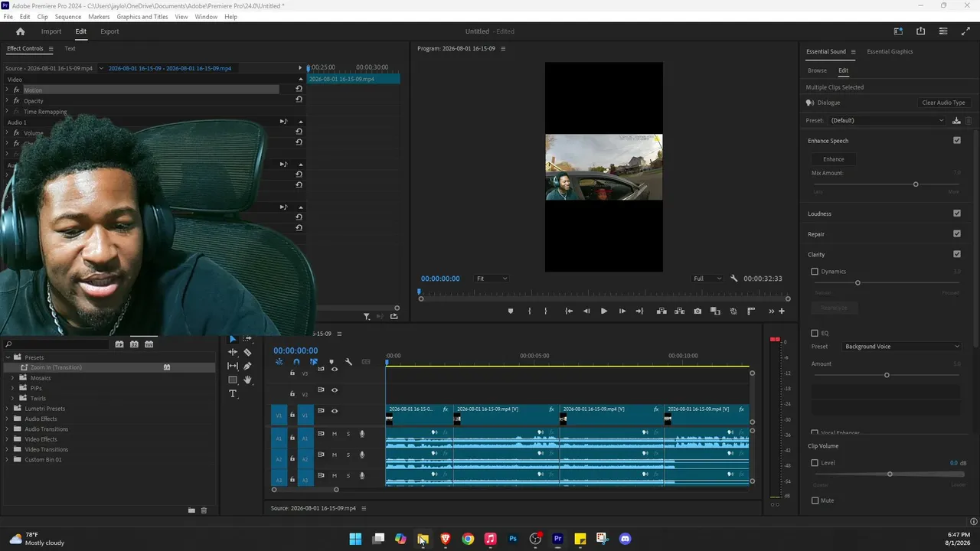Export a frame with the camera icon
This screenshot has width=980, height=551.
click(x=697, y=311)
